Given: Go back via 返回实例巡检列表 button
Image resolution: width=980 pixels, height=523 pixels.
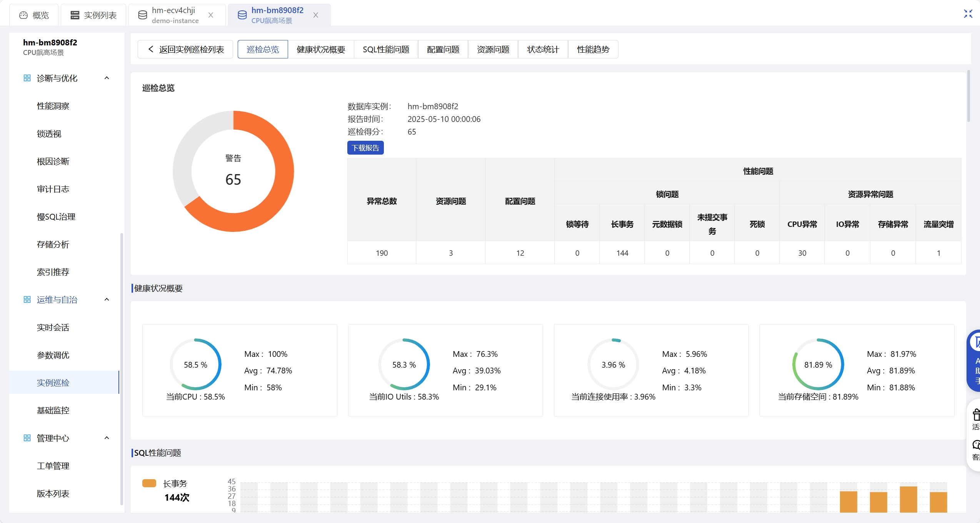Looking at the screenshot, I should coord(185,49).
